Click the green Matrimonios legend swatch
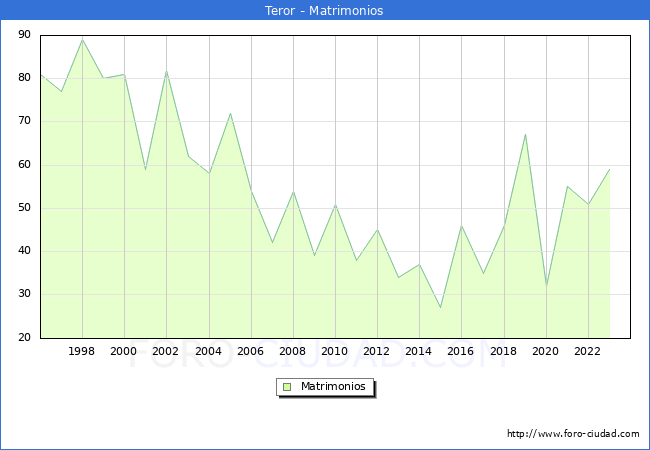The image size is (650, 450). 287,387
